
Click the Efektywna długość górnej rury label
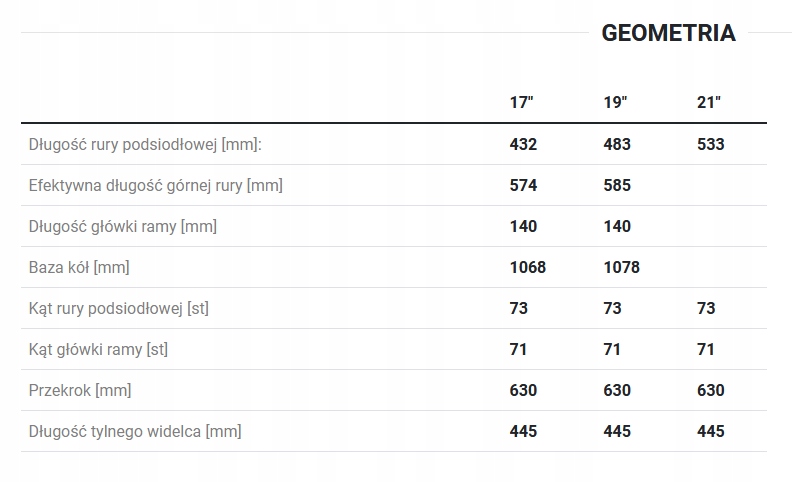point(156,185)
